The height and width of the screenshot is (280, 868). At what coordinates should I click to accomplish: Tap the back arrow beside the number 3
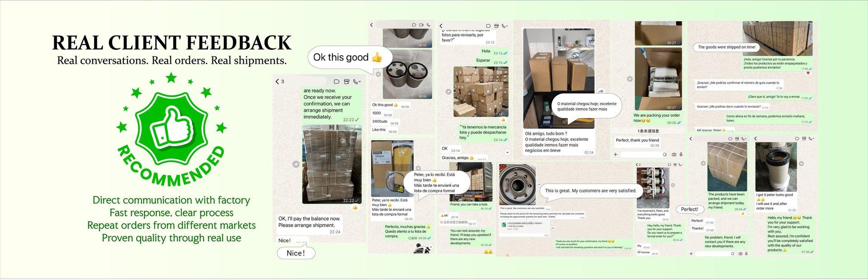pos(277,82)
